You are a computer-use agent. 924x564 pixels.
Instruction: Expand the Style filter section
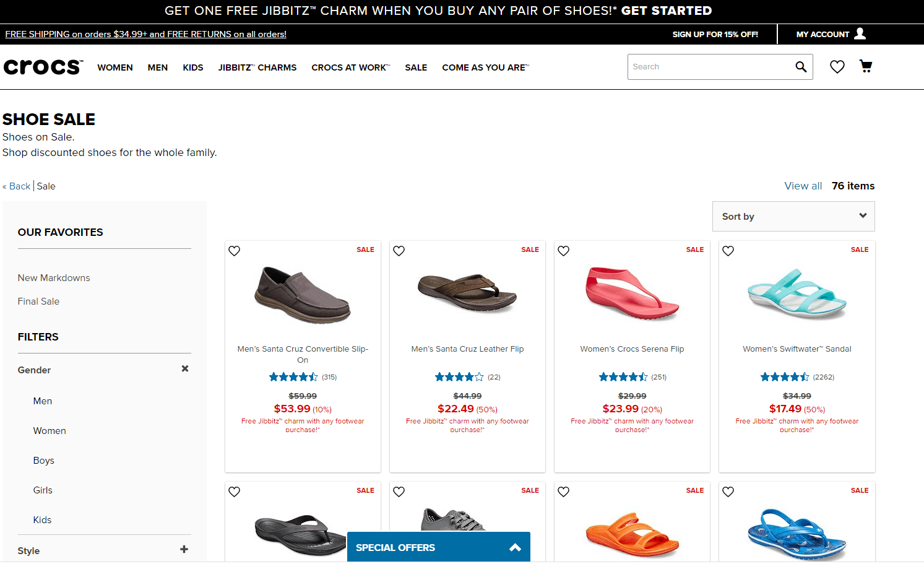[x=184, y=549]
